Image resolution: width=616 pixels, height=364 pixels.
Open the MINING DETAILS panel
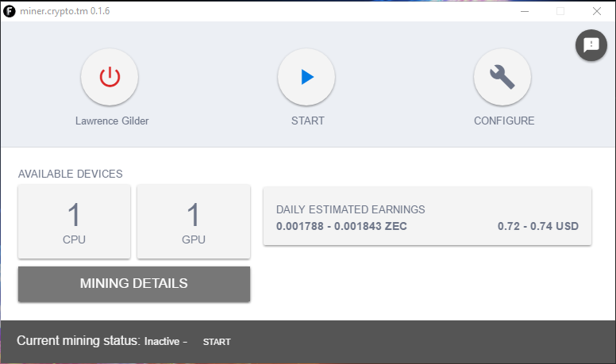pos(134,284)
